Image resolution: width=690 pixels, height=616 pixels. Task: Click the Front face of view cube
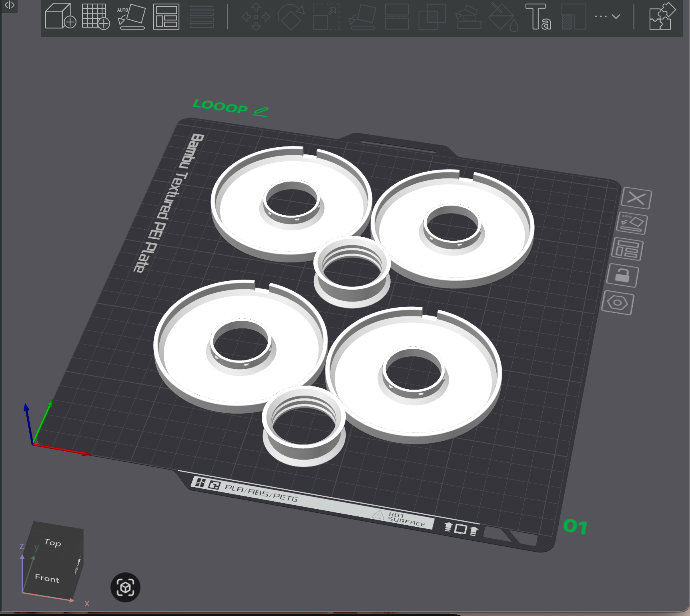tap(47, 578)
